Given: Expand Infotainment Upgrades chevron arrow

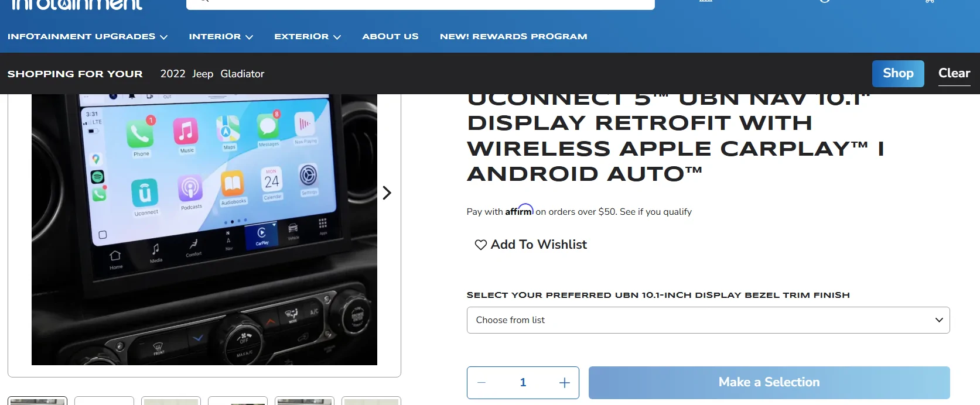Looking at the screenshot, I should (164, 37).
